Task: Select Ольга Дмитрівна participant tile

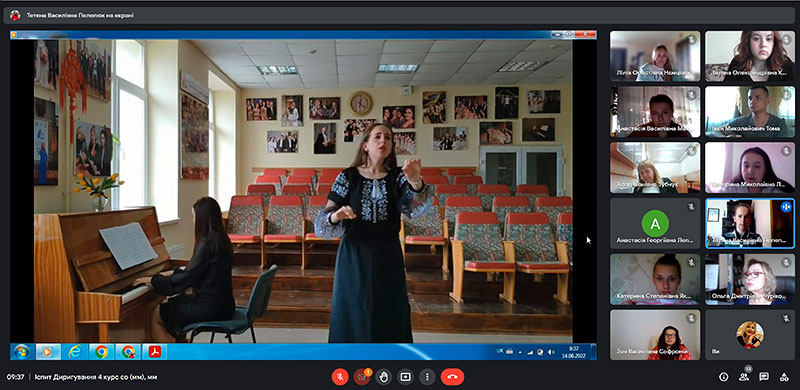Action: (x=750, y=279)
